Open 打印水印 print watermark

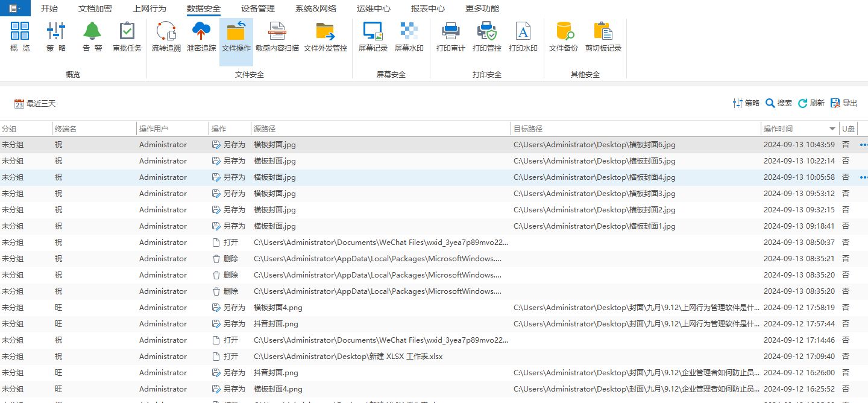point(523,37)
